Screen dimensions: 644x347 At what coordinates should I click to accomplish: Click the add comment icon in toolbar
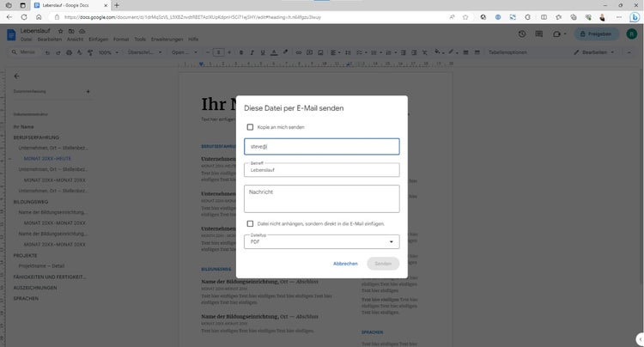[310, 52]
